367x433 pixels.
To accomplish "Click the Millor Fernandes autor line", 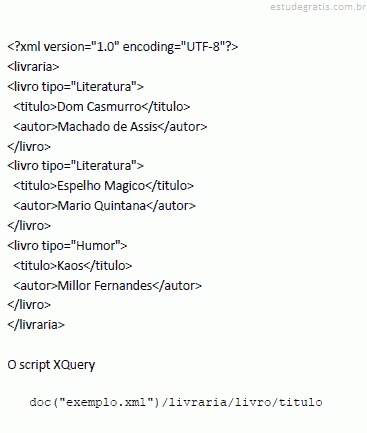I will 107,286.
